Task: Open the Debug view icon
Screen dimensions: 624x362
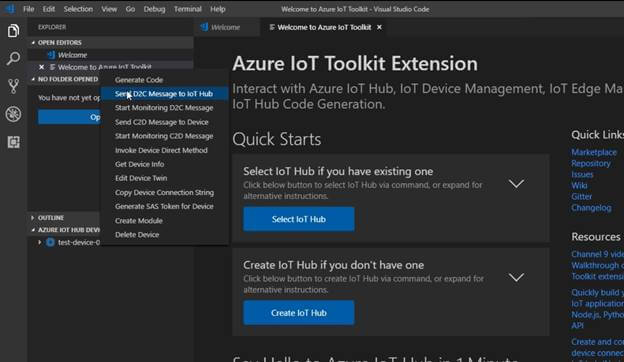Action: tap(13, 114)
